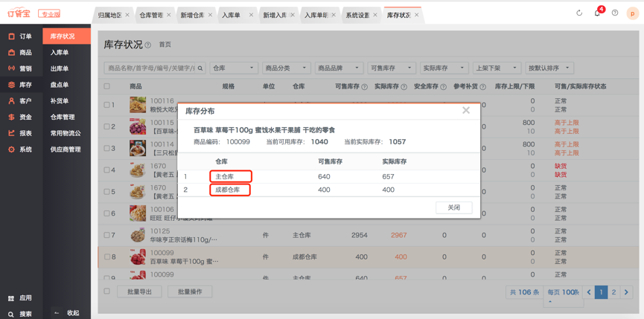
Task: Click the help question mark icon
Action: pos(615,13)
